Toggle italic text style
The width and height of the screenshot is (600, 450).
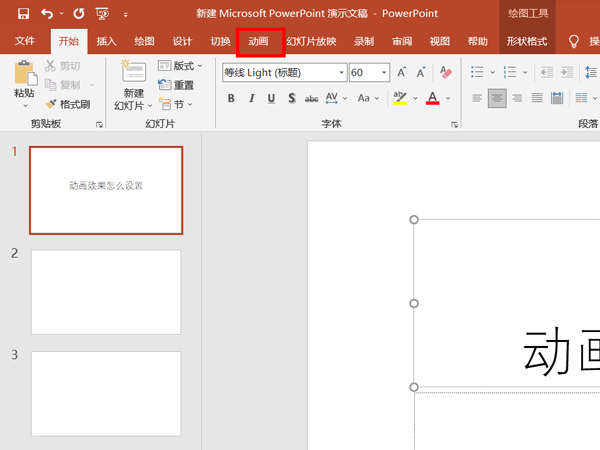(251, 98)
